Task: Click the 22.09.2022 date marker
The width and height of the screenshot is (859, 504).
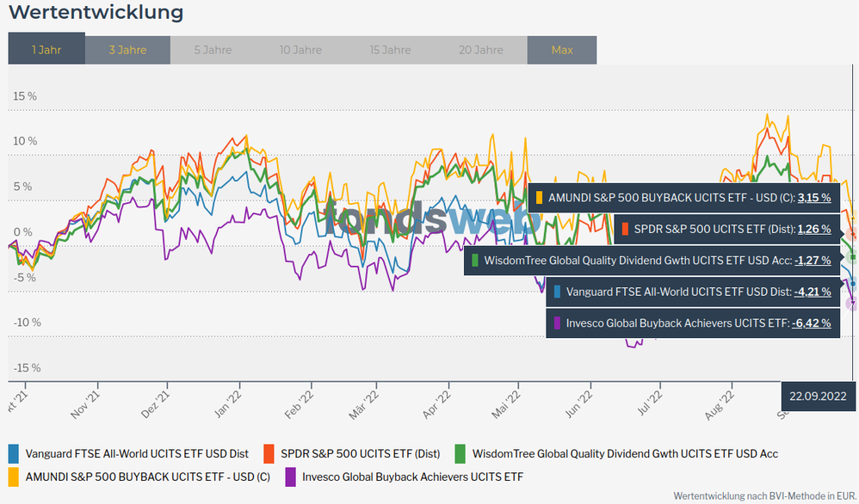Action: coord(819,396)
